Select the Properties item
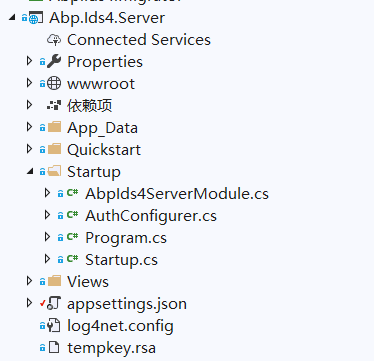This screenshot has height=361, width=374. [x=105, y=62]
